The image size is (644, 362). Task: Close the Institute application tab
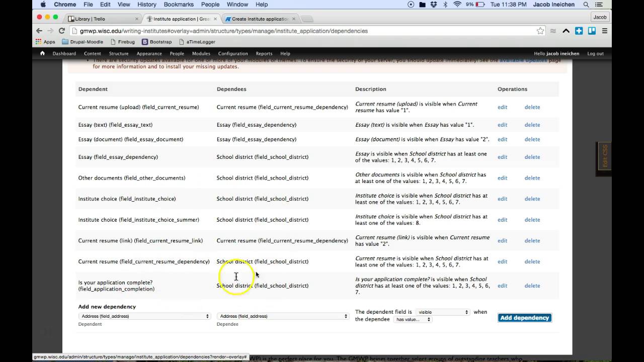(x=215, y=19)
